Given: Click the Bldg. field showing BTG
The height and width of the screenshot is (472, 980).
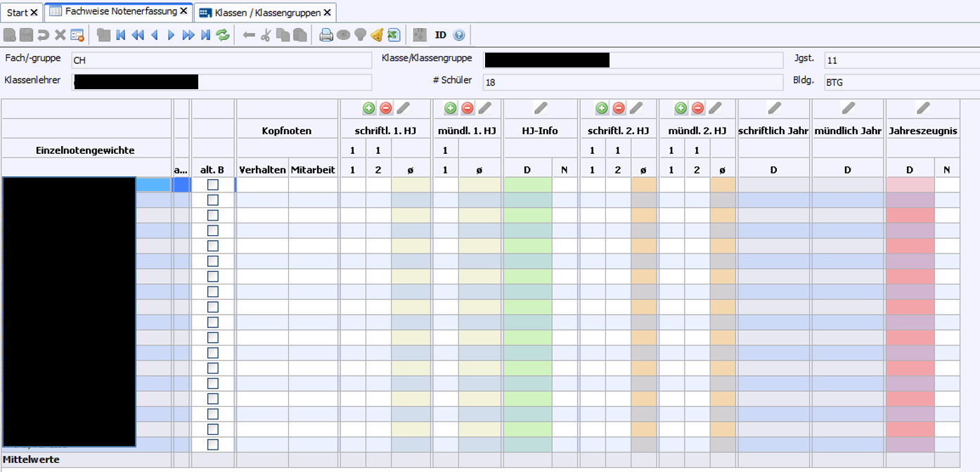Looking at the screenshot, I should pyautogui.click(x=901, y=82).
